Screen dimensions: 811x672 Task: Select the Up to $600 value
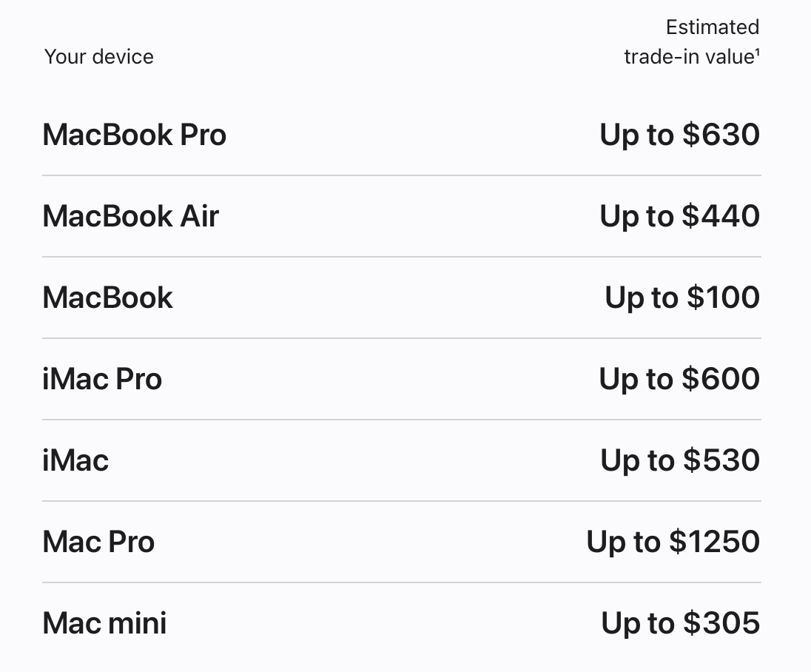click(x=679, y=379)
